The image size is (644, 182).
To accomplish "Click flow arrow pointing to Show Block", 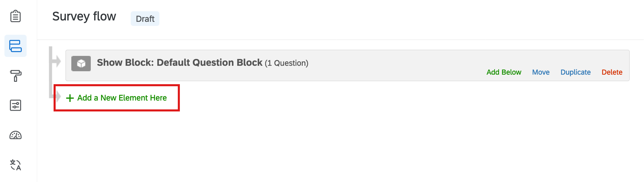I will coord(56,62).
